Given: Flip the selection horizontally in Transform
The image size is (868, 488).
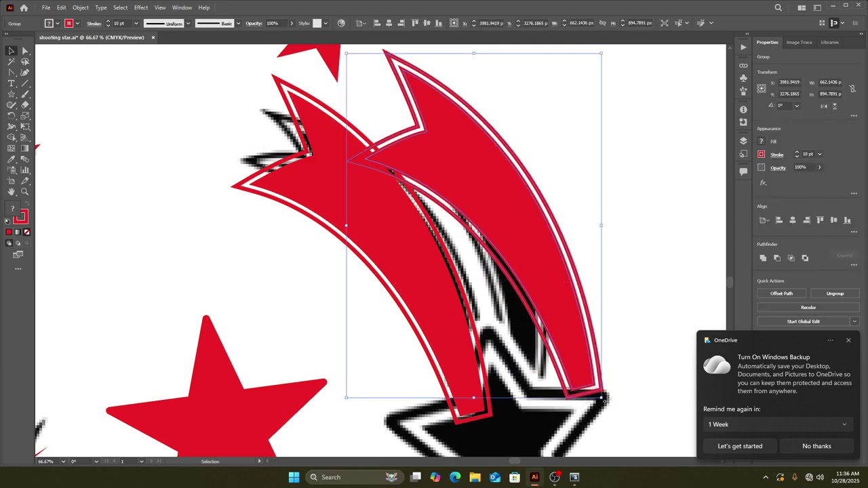Looking at the screenshot, I should pos(824,106).
